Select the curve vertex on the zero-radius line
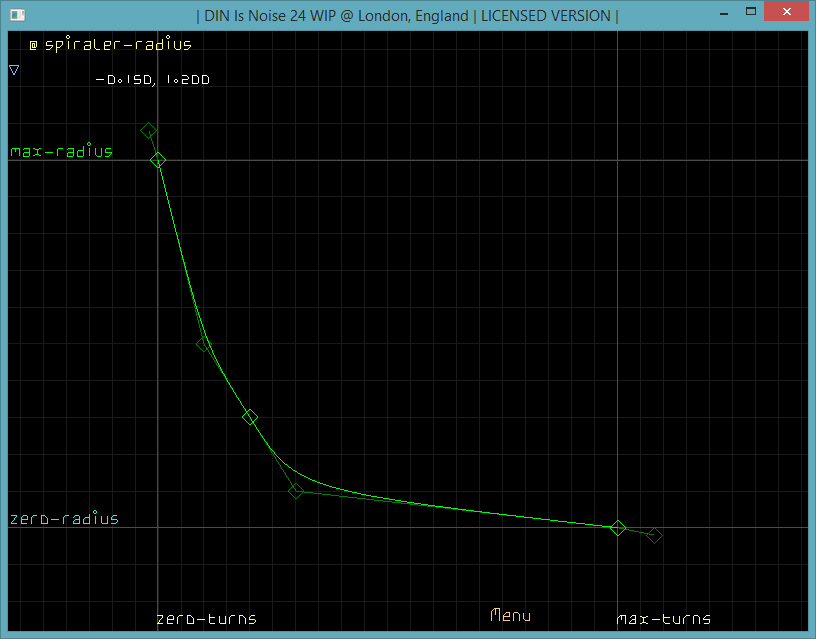 618,527
